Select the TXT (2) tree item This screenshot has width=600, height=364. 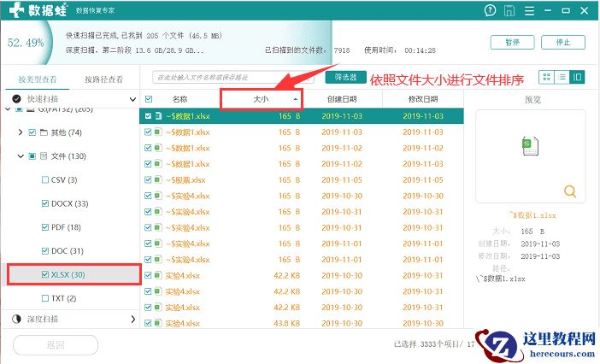tap(64, 298)
